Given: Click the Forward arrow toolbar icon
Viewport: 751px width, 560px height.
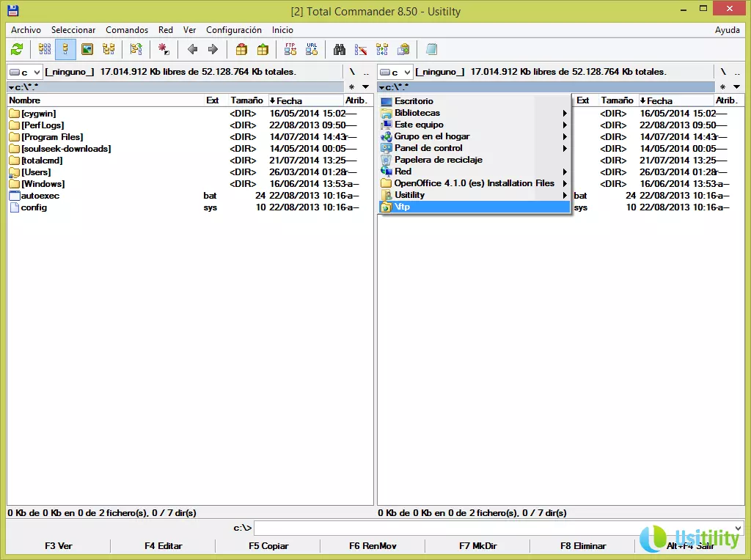Looking at the screenshot, I should 213,49.
